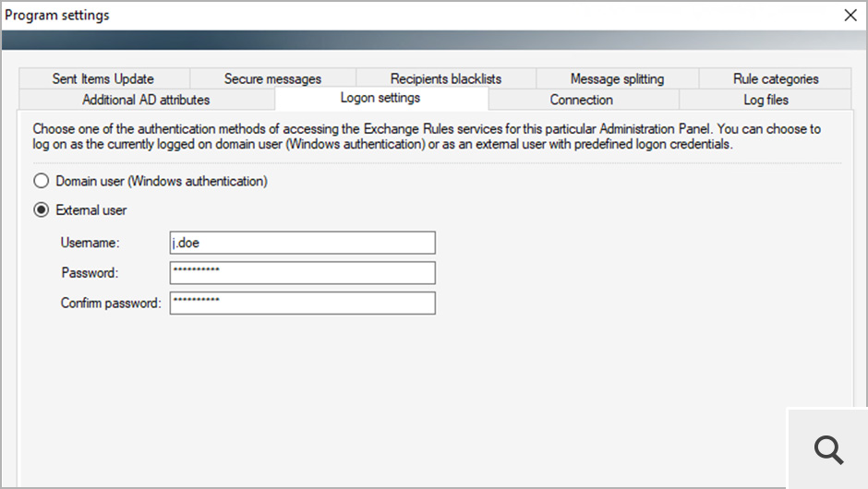Click the Username field containing j.doe

(x=302, y=243)
